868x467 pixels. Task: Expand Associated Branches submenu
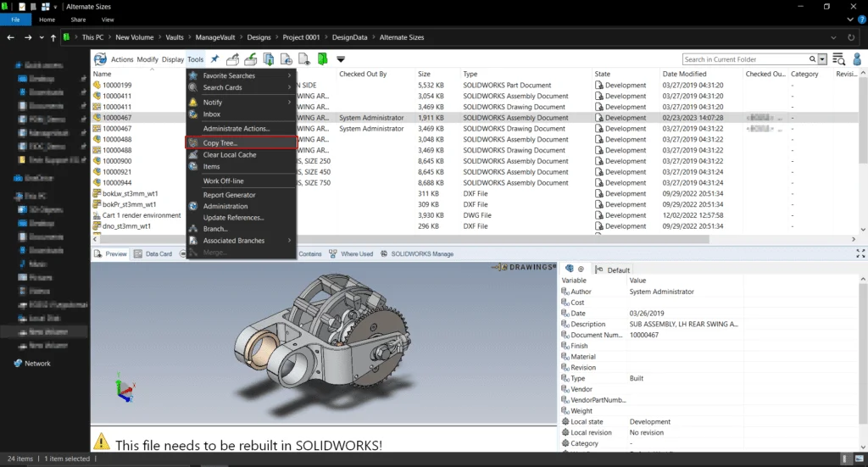[x=241, y=241]
